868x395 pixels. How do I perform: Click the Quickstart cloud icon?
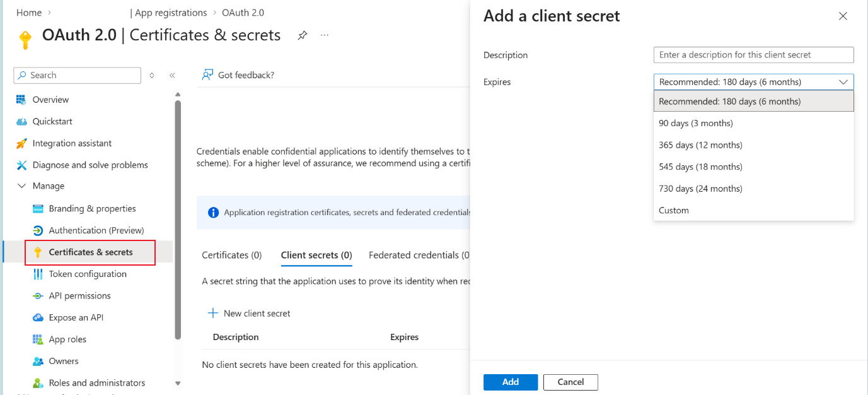point(21,121)
